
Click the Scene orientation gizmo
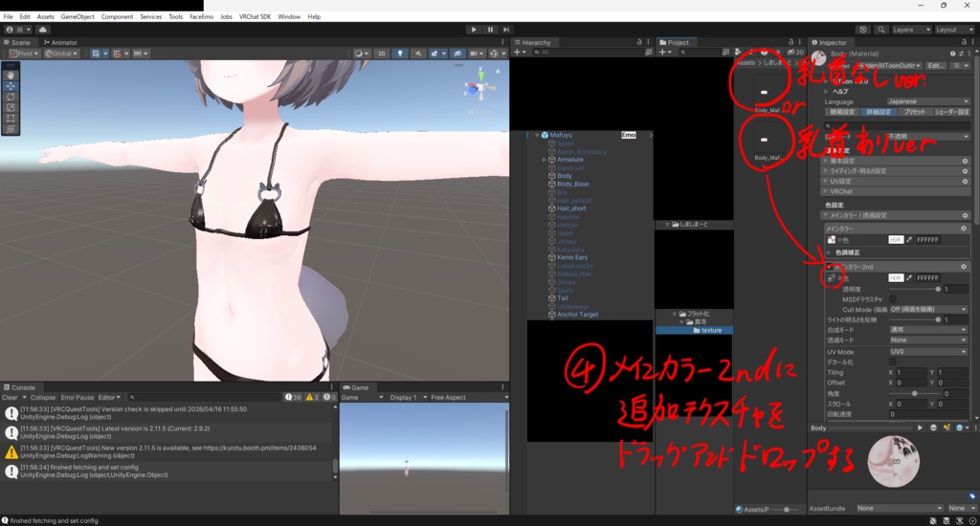pos(480,85)
